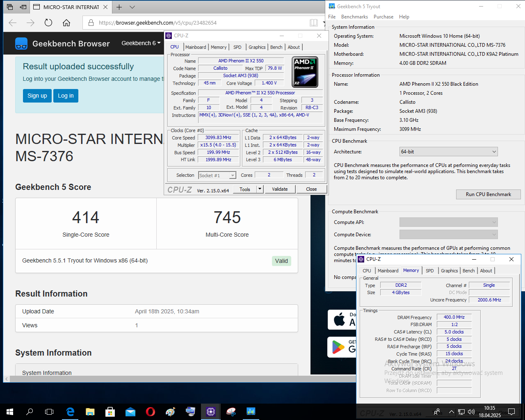
Task: Open the Architecture 64-bit combo box
Action: click(448, 152)
